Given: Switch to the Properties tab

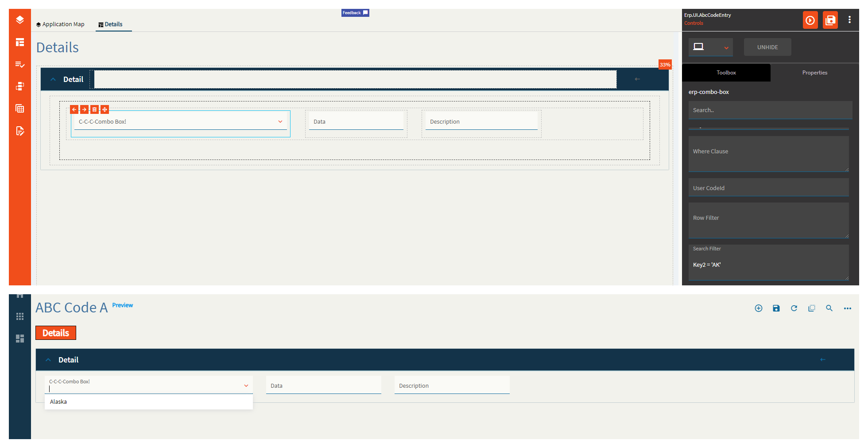Looking at the screenshot, I should pos(815,73).
